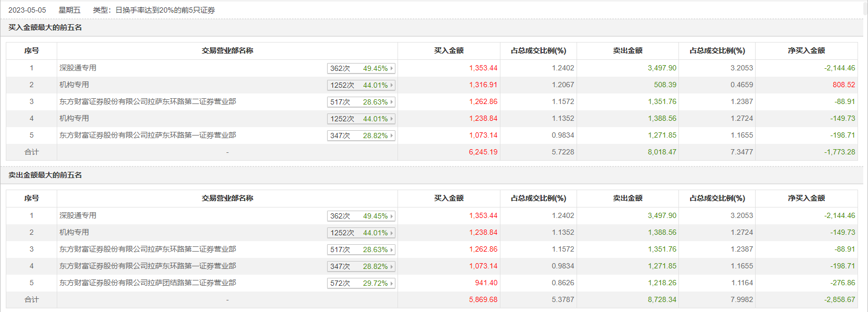Open 机构专用 in the top sellers table

coord(74,233)
